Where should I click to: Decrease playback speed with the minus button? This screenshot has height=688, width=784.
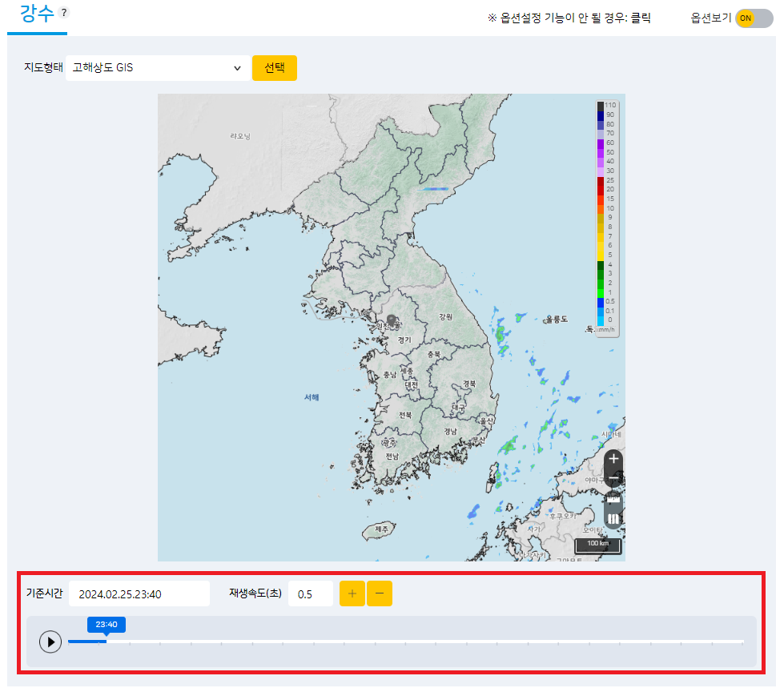click(x=380, y=593)
